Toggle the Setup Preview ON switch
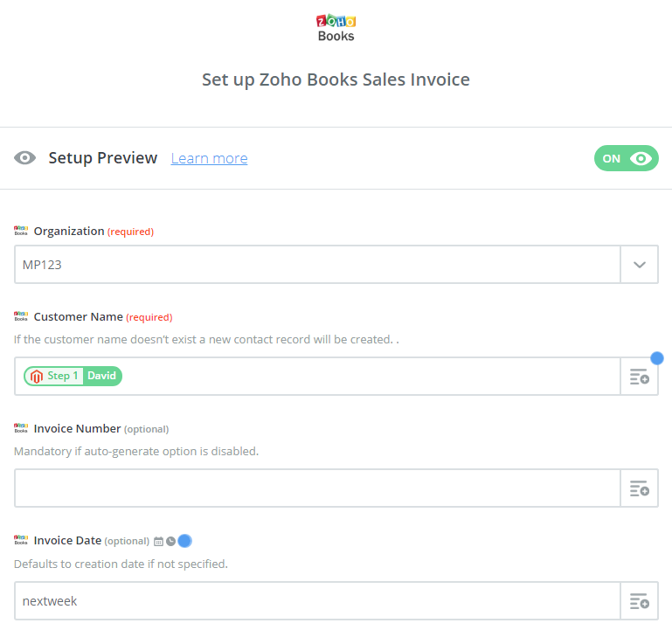This screenshot has height=637, width=672. coord(626,158)
